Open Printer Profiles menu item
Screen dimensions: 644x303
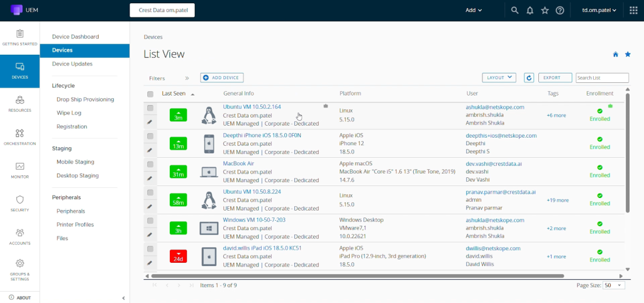pos(75,224)
